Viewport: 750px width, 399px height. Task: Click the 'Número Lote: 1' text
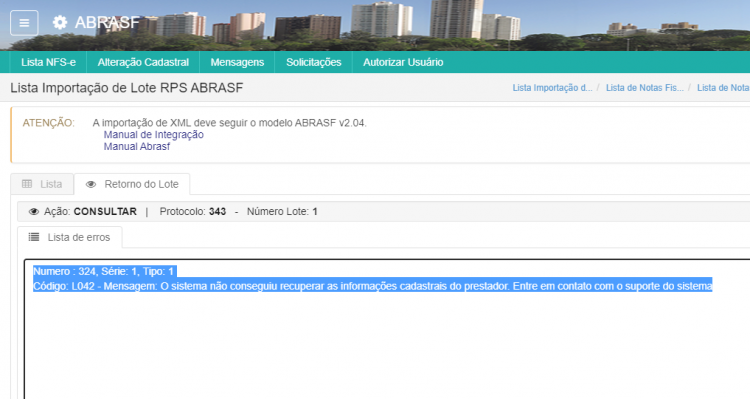click(x=282, y=211)
